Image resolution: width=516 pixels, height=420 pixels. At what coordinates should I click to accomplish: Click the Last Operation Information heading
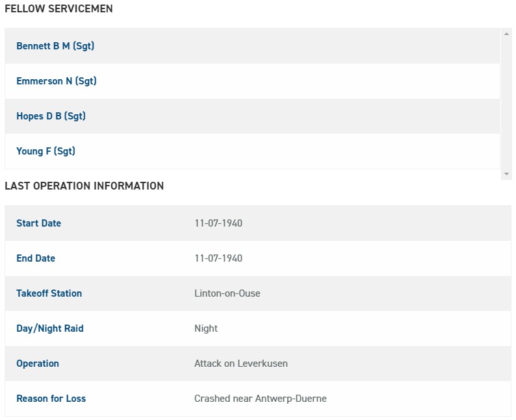84,186
